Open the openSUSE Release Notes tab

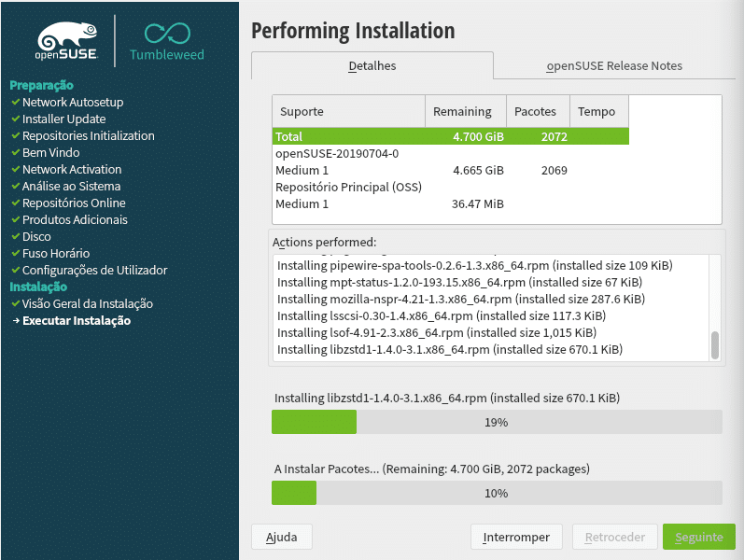(x=614, y=65)
